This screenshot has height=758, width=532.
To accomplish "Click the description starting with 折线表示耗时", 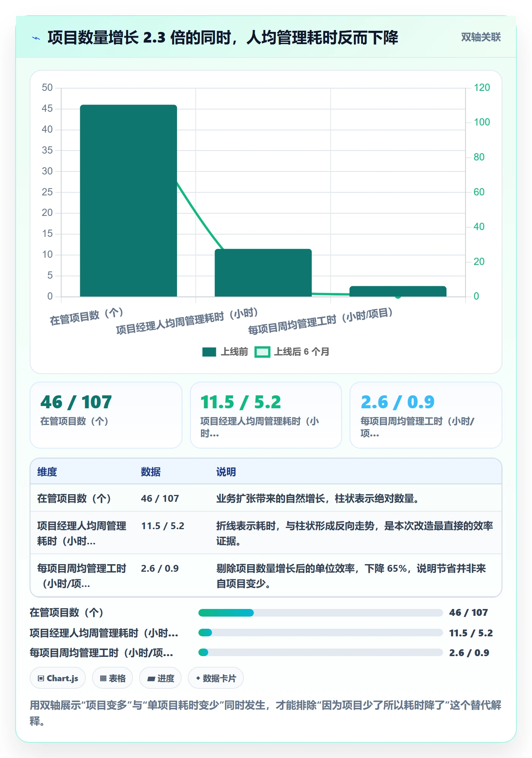I will 355,533.
